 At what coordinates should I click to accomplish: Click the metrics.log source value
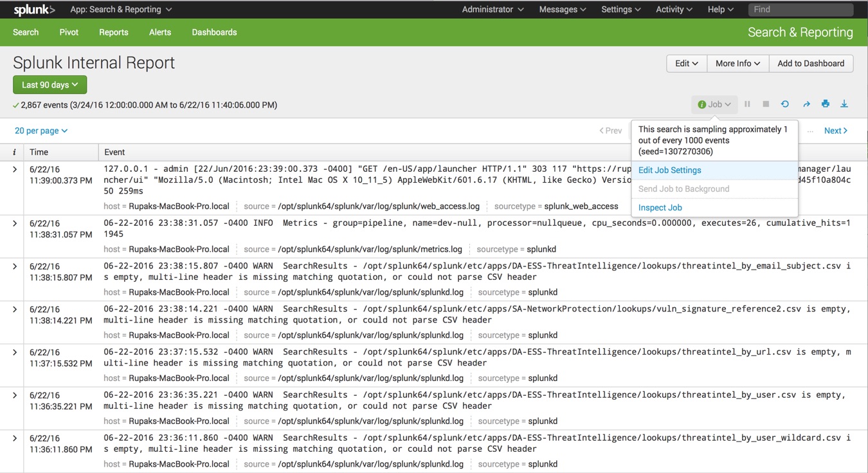(370, 249)
